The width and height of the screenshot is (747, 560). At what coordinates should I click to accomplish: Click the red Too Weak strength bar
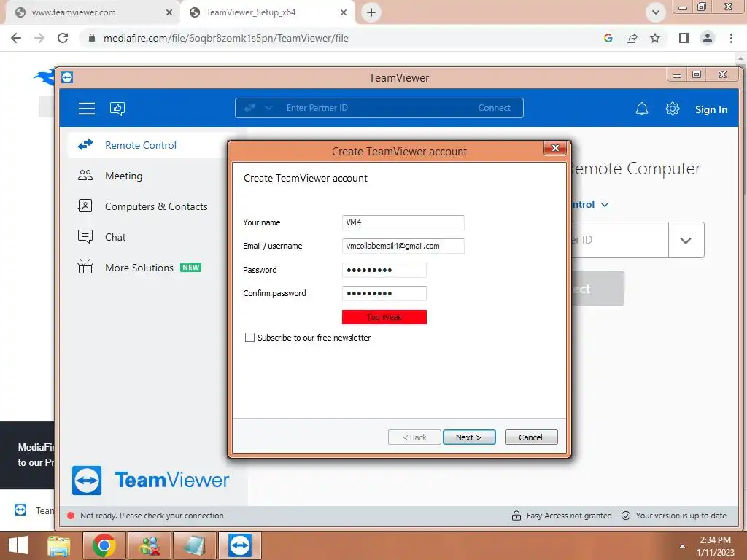click(x=384, y=317)
